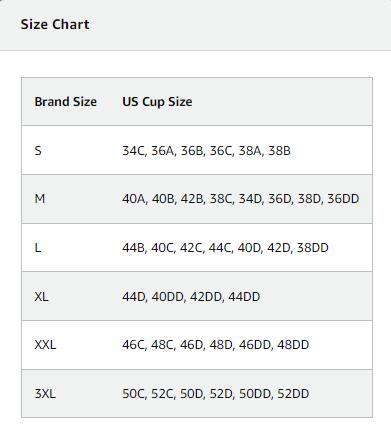Click the 44DD text in XL row

pos(244,296)
